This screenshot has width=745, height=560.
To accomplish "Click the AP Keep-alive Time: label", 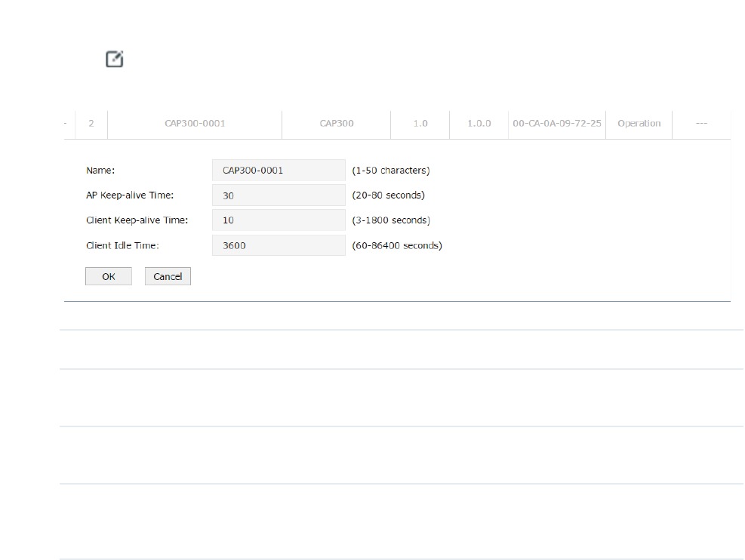I will [130, 195].
